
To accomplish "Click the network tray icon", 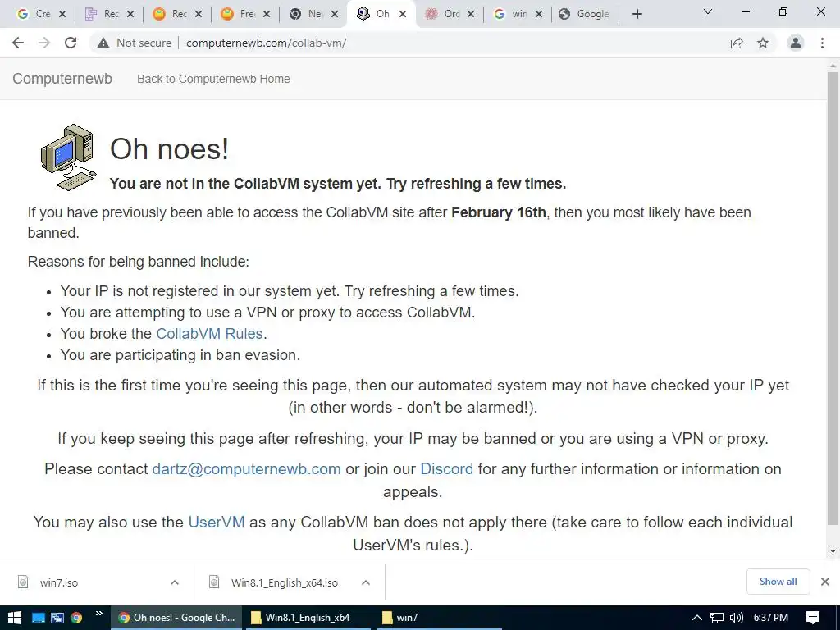I will point(717,618).
